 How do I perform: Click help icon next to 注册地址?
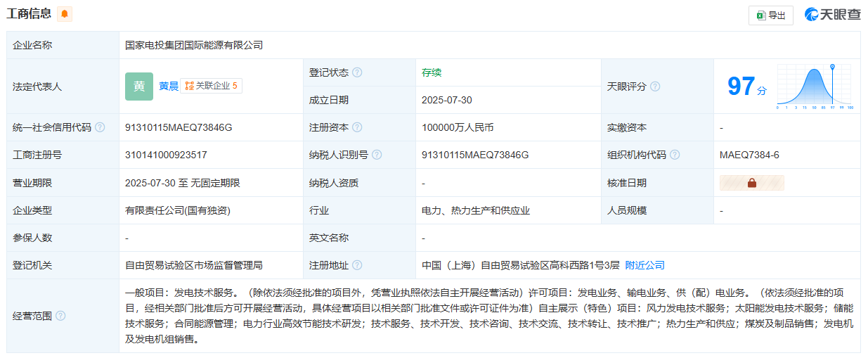[x=357, y=265]
